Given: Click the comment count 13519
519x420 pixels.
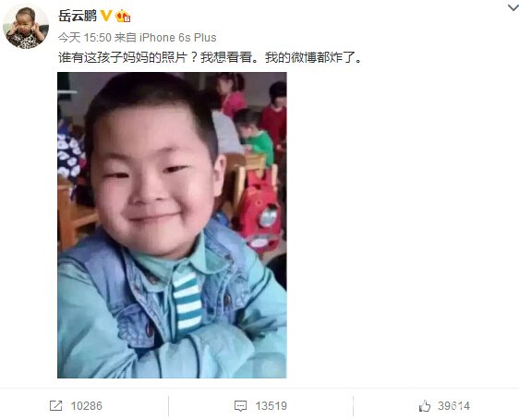Looking at the screenshot, I should pyautogui.click(x=272, y=406).
